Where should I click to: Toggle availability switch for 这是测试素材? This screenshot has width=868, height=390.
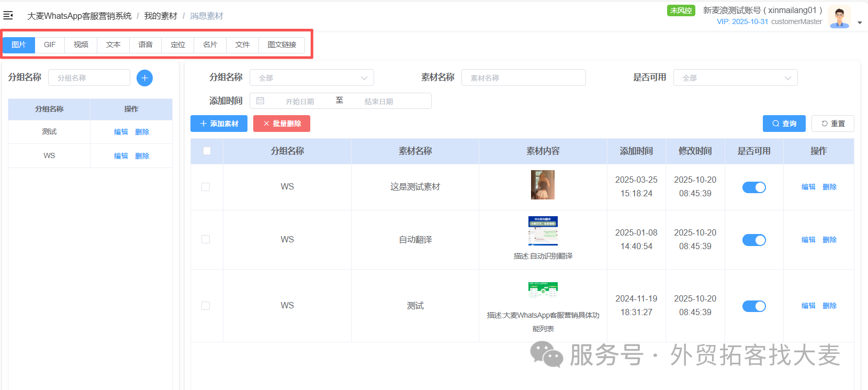pyautogui.click(x=754, y=187)
